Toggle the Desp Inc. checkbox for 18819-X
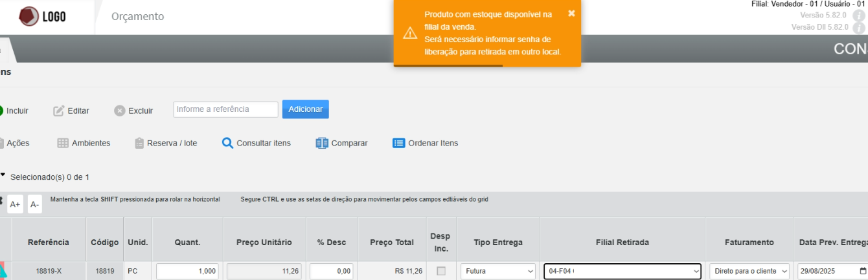This screenshot has width=868, height=280. coord(441,272)
